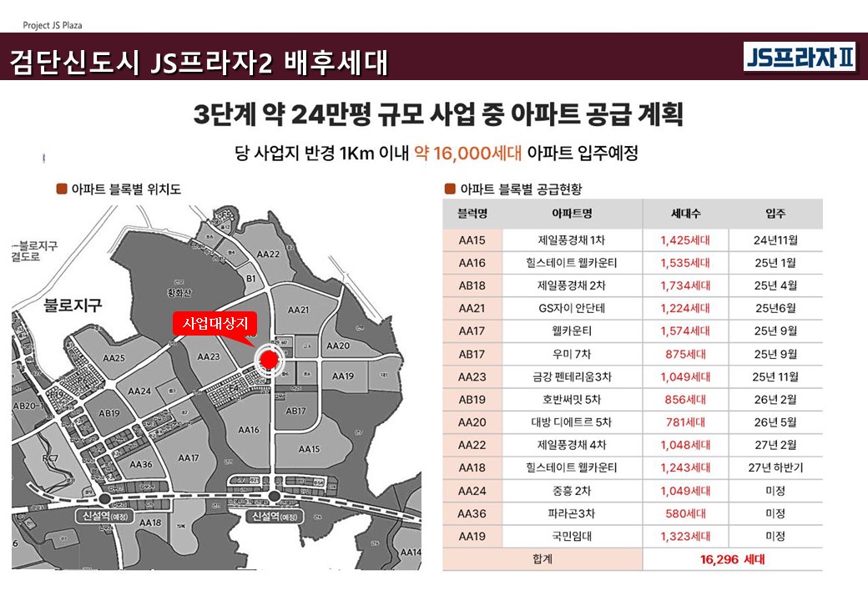Screen dimensions: 868x601
Task: Select the 제일풍경채 1차 table cell
Action: pyautogui.click(x=572, y=240)
